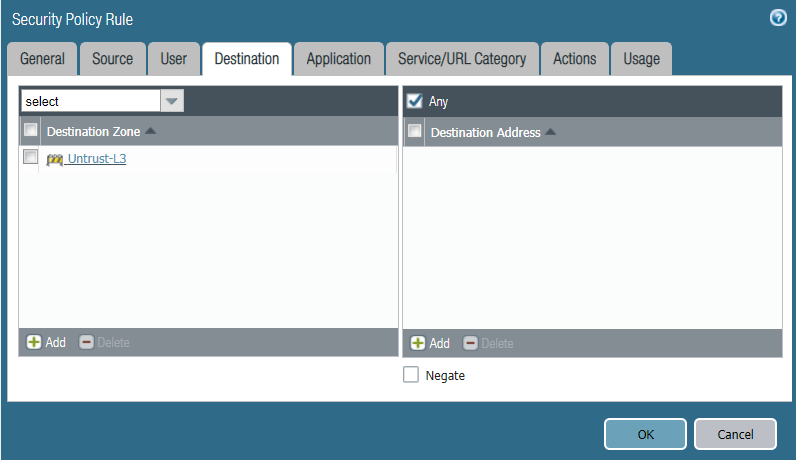This screenshot has width=796, height=460.
Task: Click the Destination Zone column header
Action: [219, 132]
